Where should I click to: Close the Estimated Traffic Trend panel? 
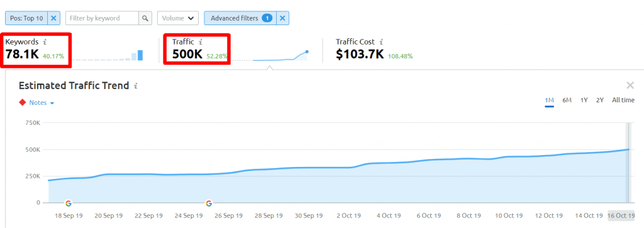click(630, 85)
